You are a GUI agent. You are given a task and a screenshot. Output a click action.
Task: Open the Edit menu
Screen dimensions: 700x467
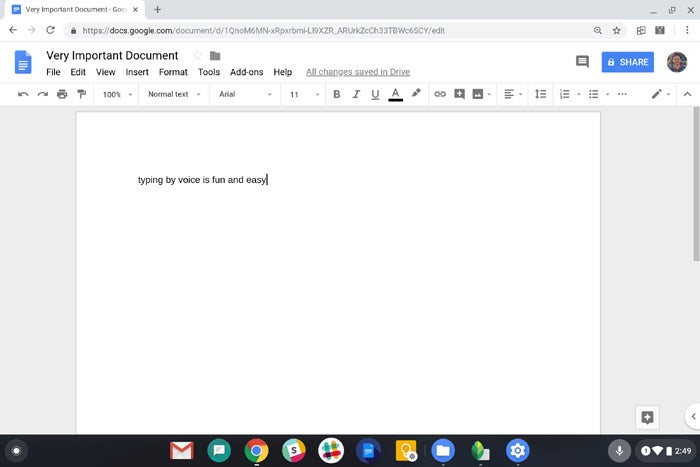click(78, 72)
